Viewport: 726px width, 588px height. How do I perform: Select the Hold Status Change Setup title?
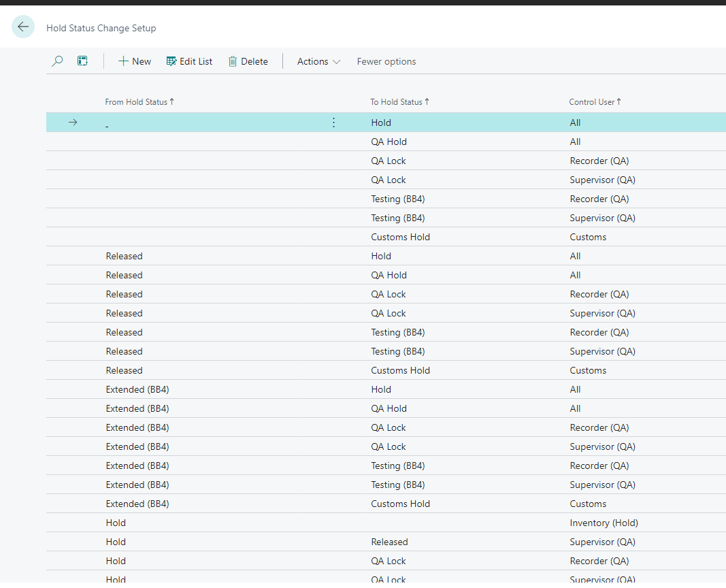tap(101, 28)
